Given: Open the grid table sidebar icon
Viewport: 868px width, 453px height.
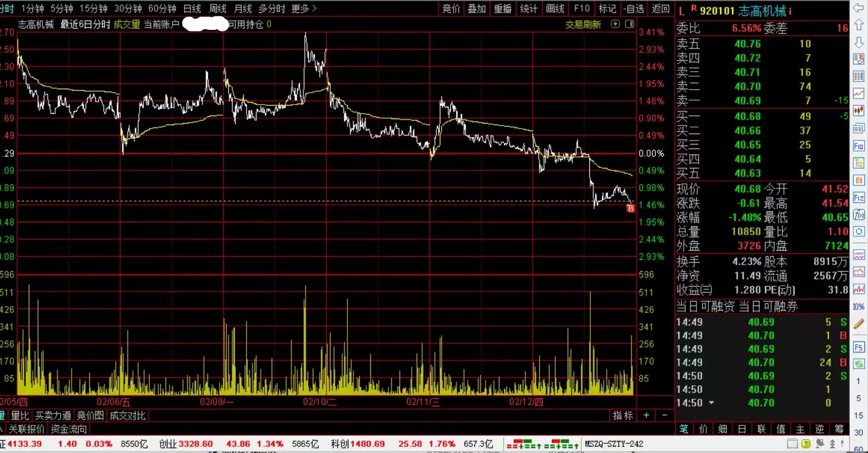Looking at the screenshot, I should pos(859,76).
